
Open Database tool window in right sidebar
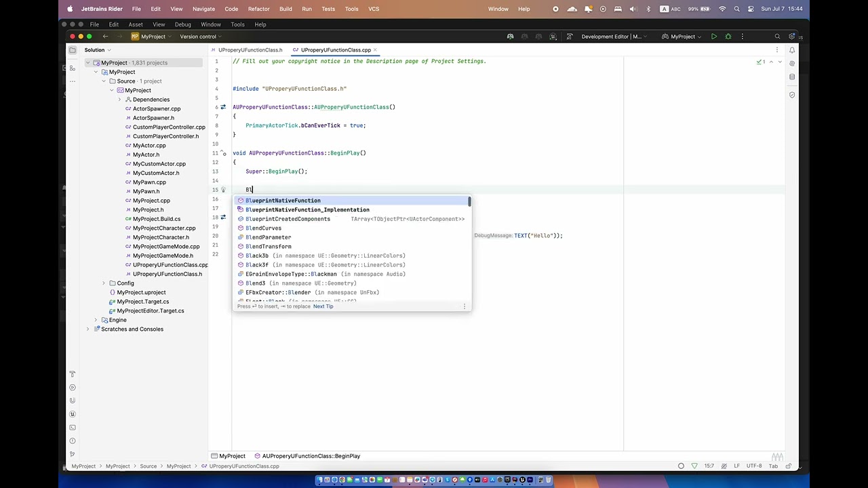coord(791,77)
